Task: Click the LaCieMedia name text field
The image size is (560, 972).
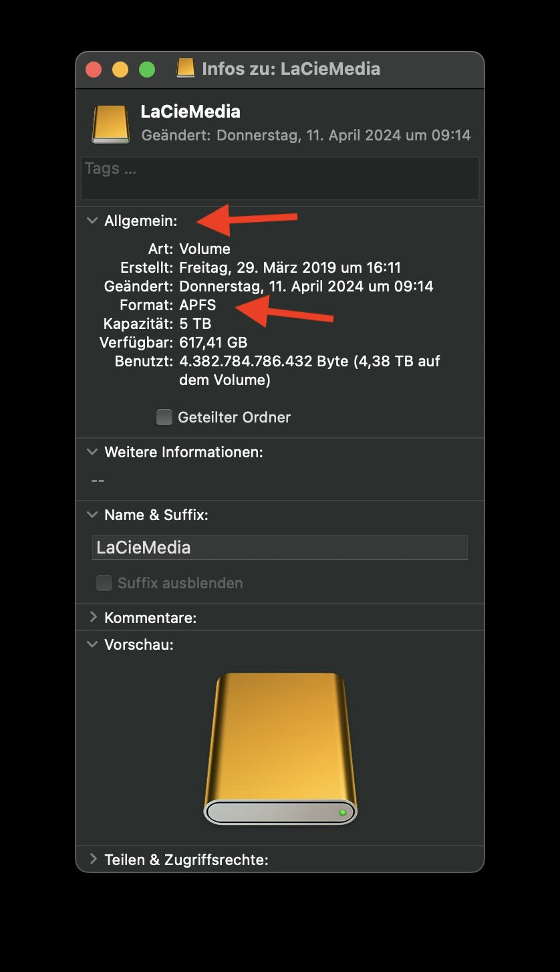Action: (280, 547)
